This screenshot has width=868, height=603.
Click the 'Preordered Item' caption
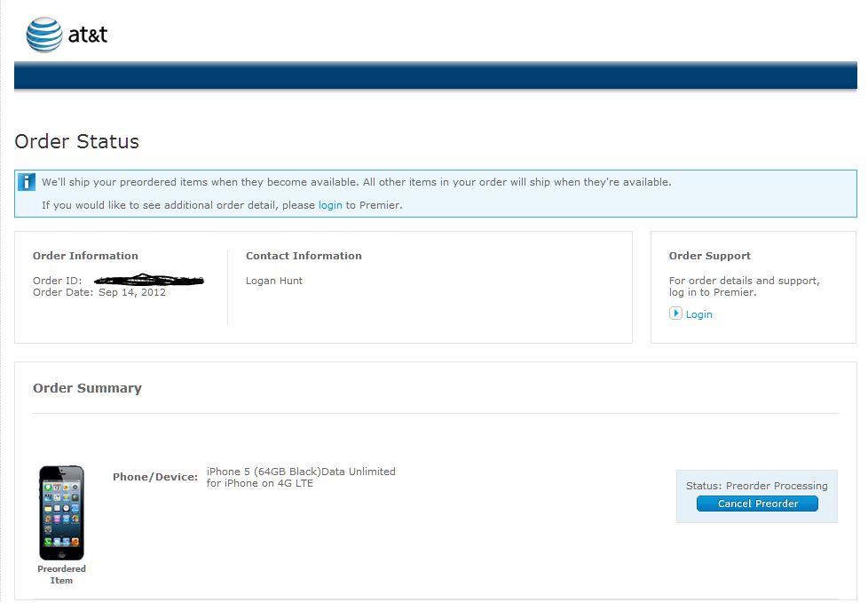pos(61,575)
